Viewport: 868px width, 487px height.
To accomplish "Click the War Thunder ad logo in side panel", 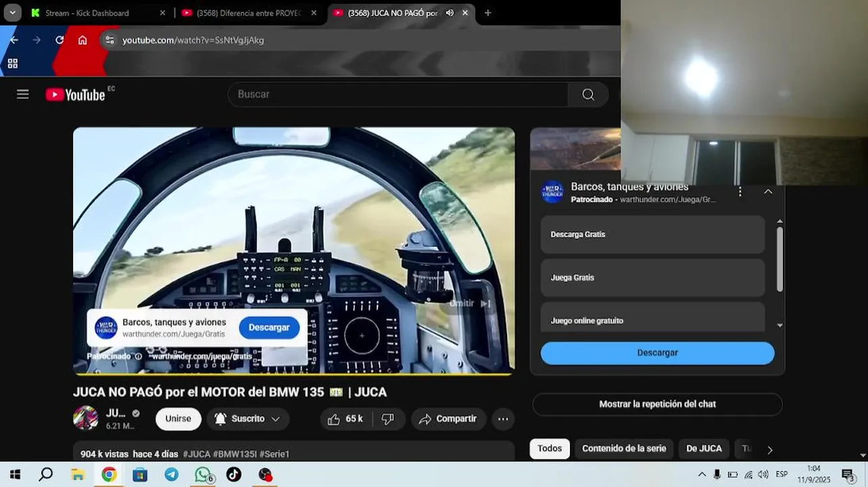I will (553, 192).
